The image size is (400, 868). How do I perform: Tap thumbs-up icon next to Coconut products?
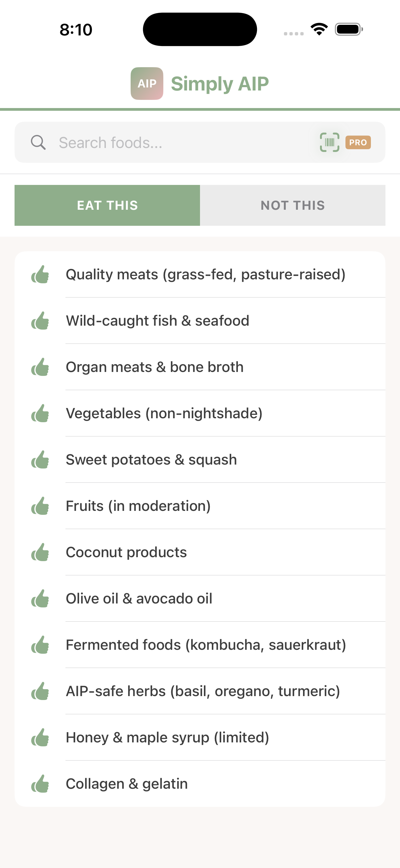click(x=40, y=552)
